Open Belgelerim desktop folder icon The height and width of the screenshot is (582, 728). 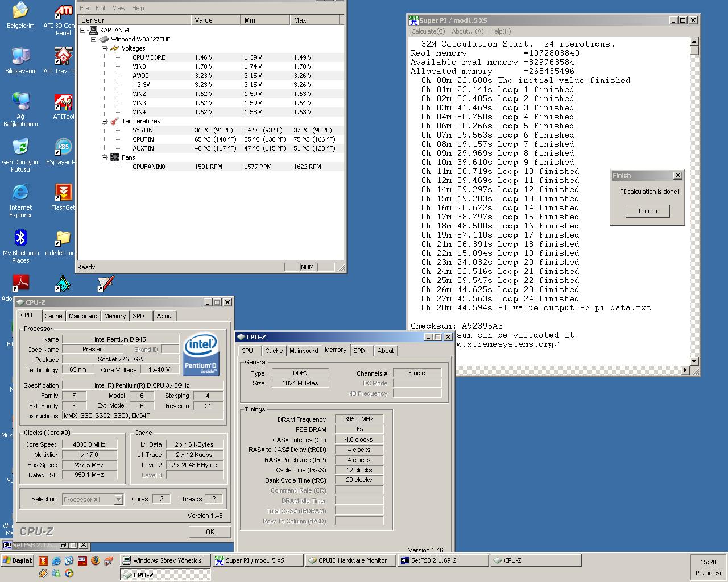[20, 11]
